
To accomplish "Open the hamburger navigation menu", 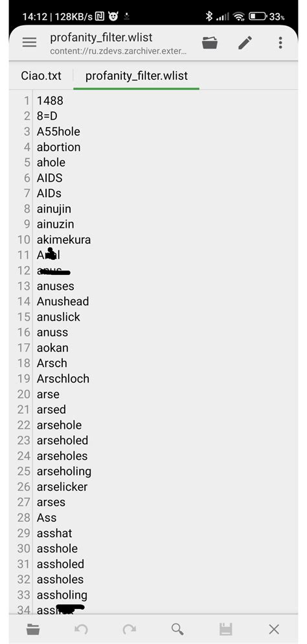I will [x=29, y=42].
